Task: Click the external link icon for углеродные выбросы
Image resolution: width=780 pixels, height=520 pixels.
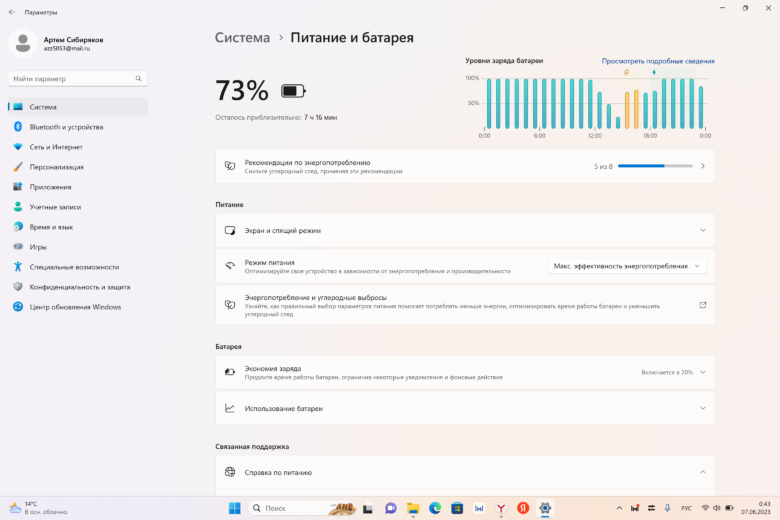Action: coord(702,305)
